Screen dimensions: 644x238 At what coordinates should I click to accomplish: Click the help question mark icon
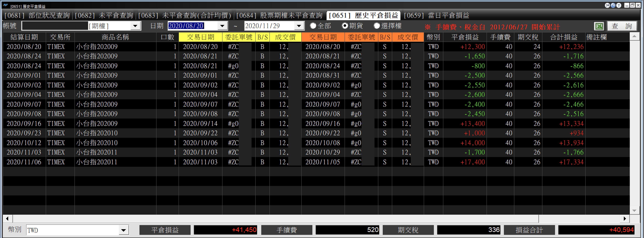pos(619,5)
